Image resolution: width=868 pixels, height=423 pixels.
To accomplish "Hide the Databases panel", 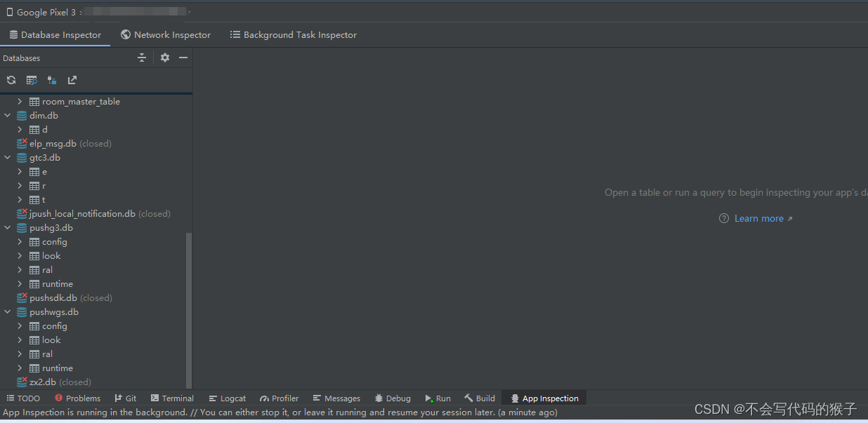I will 183,58.
